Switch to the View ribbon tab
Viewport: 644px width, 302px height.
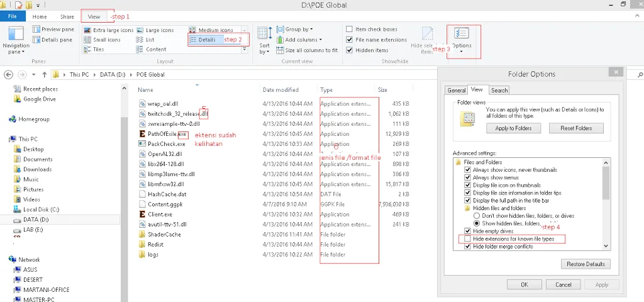coord(94,17)
